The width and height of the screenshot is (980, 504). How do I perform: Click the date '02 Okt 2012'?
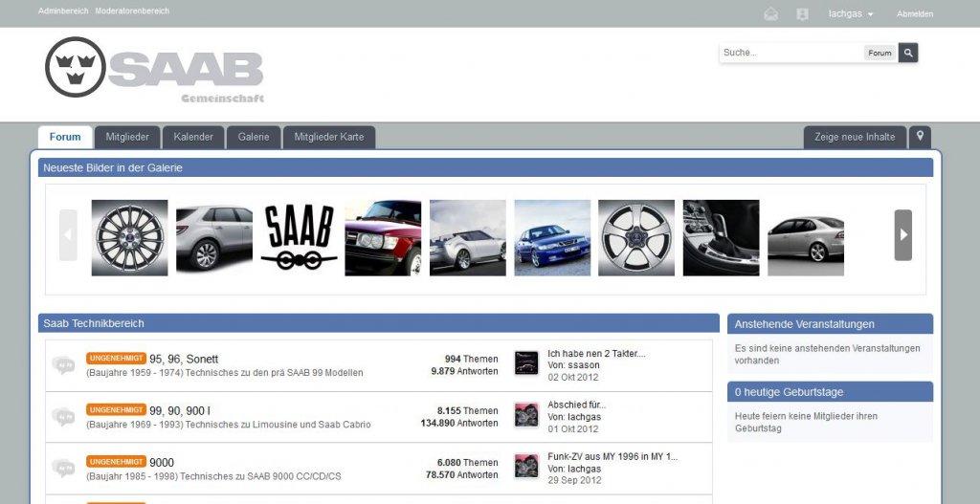[x=573, y=377]
